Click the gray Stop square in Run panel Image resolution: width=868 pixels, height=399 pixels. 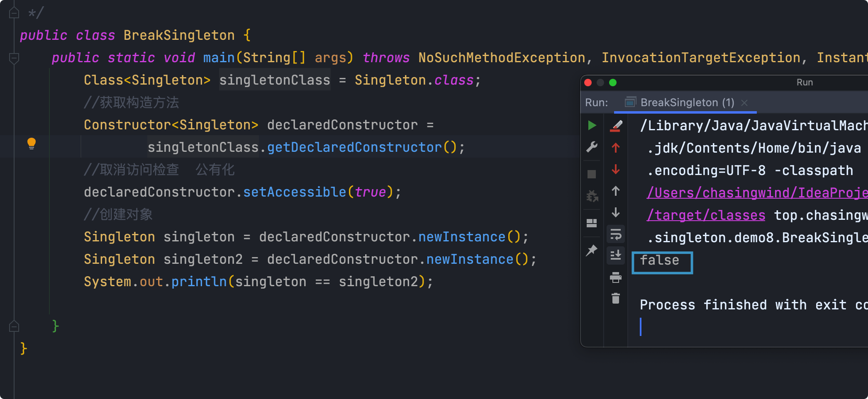point(592,174)
